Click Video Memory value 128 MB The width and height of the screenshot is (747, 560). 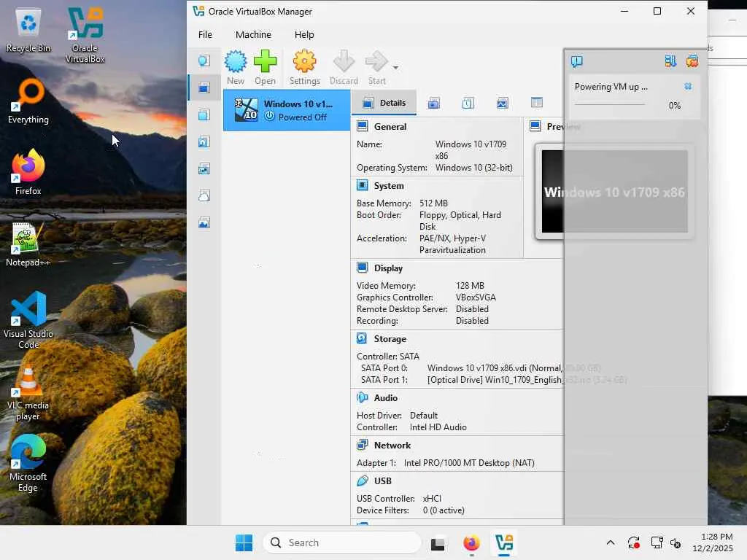pos(470,286)
